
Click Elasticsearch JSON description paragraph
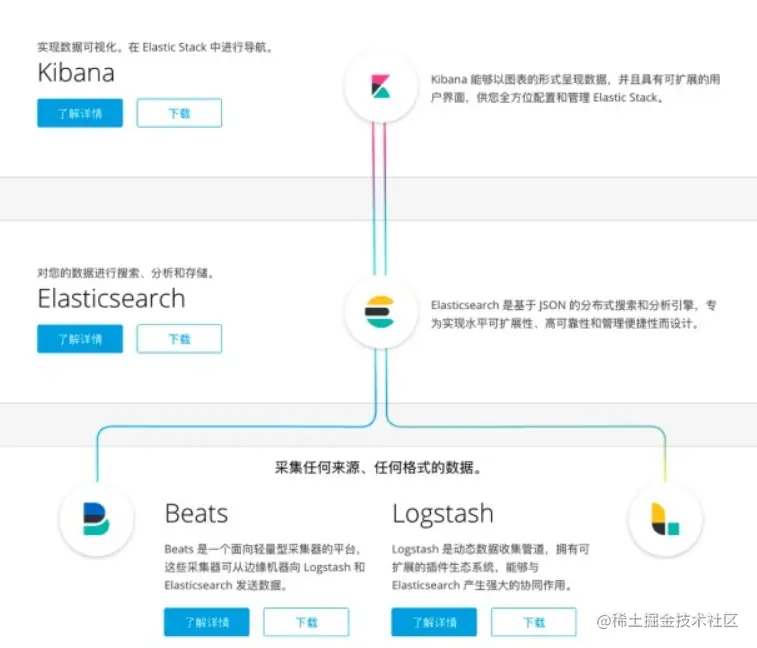click(574, 314)
